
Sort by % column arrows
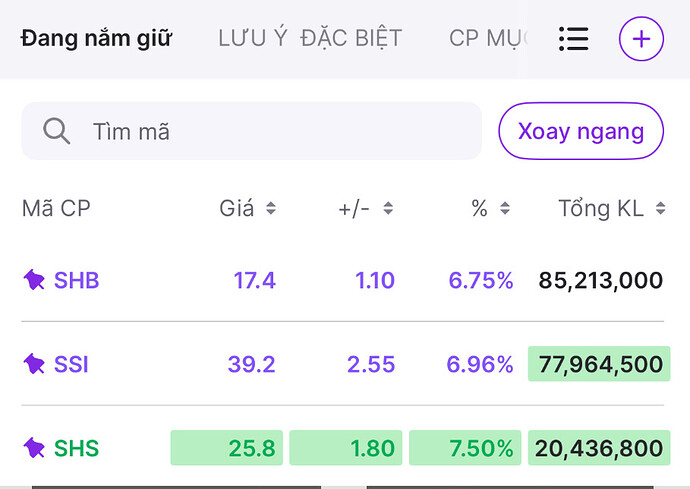(505, 209)
